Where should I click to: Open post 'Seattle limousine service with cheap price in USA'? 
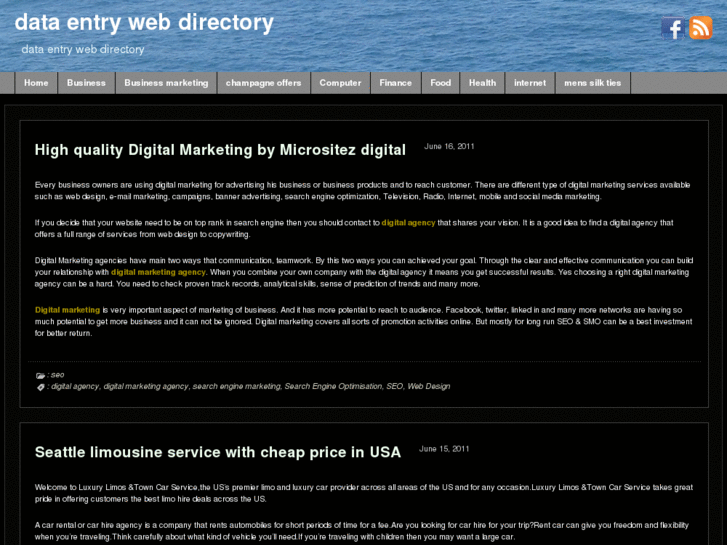point(218,452)
